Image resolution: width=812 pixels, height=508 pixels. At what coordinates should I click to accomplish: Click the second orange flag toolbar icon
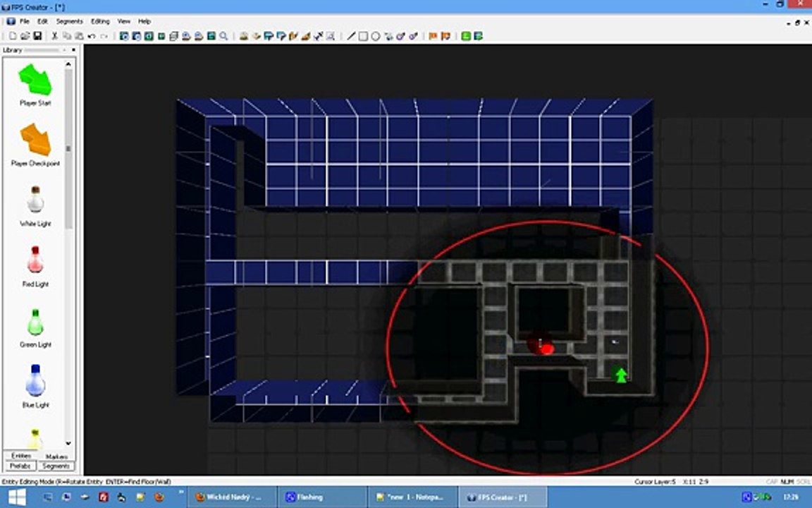pyautogui.click(x=445, y=36)
